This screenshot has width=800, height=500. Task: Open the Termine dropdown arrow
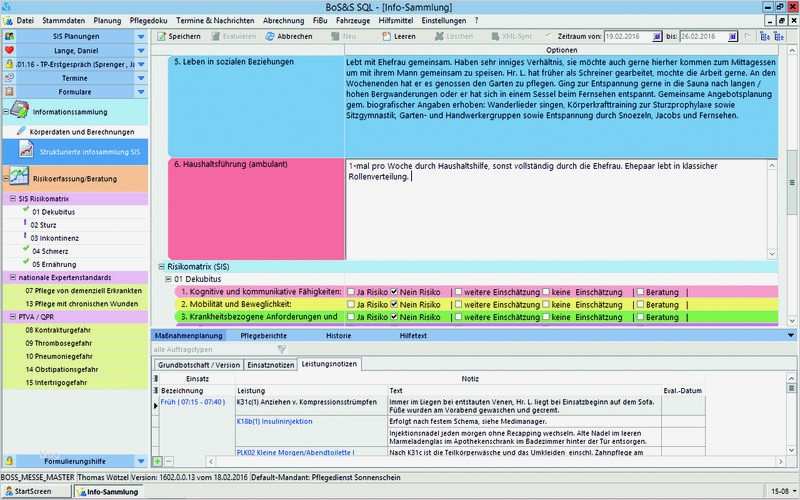click(141, 78)
